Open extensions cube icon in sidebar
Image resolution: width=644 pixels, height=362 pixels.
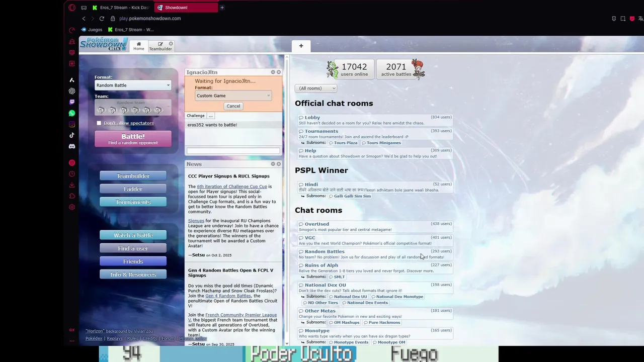point(72,196)
